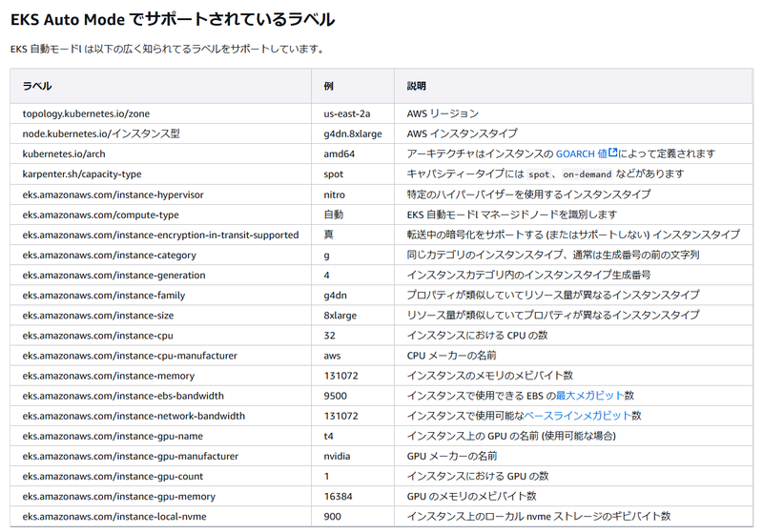Click the us-east-2a example value
The width and height of the screenshot is (763, 532).
point(347,113)
